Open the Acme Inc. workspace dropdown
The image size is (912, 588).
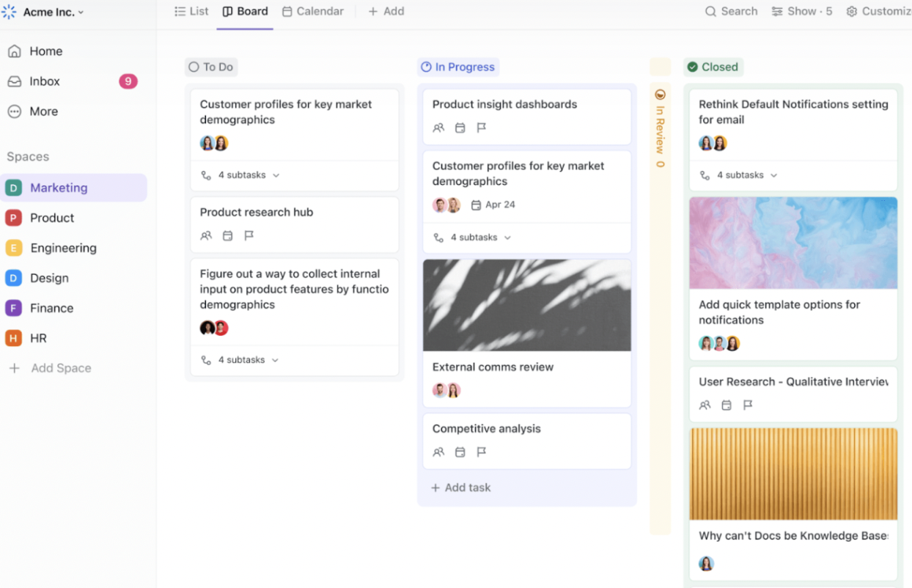point(53,12)
